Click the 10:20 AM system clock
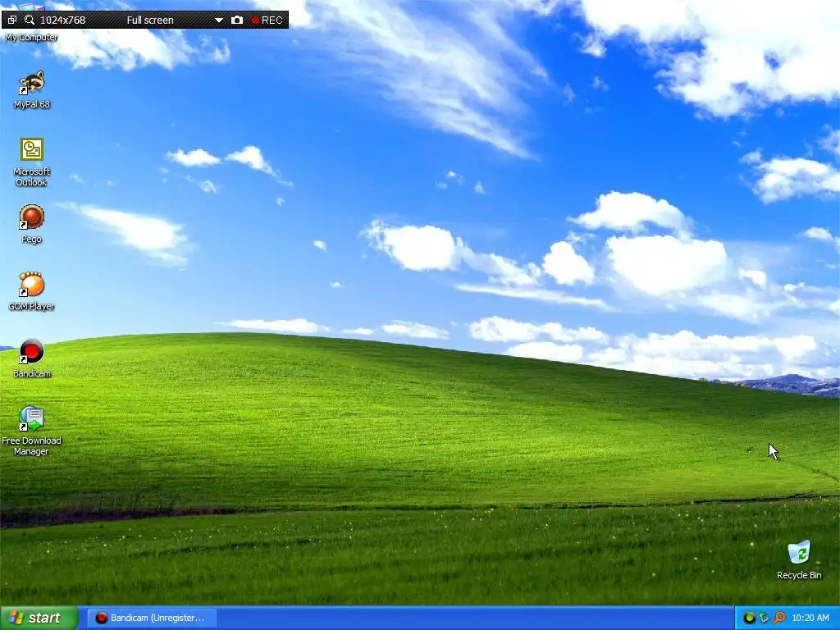 tap(810, 618)
